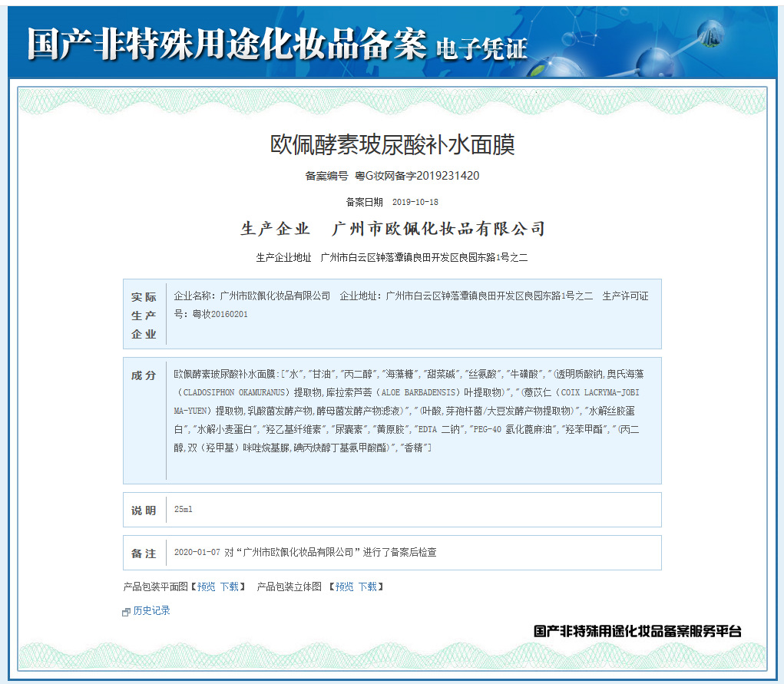784x684 pixels.
Task: Download the 产品包装立体图 image
Action: 368,587
